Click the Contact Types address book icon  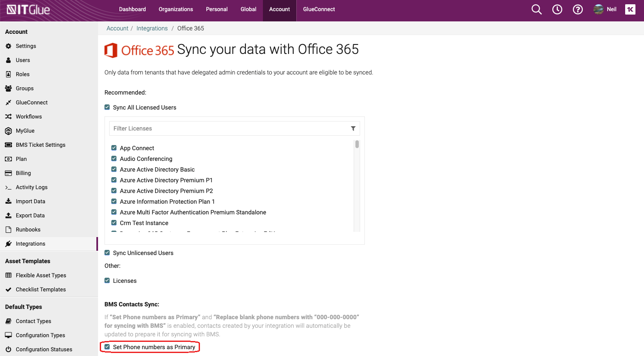[x=8, y=321]
